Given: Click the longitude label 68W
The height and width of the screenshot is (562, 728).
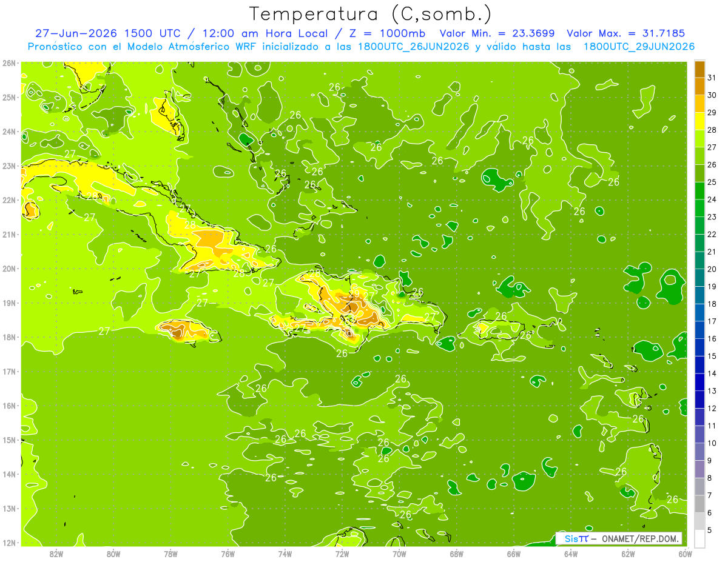Looking at the screenshot, I should (x=457, y=554).
